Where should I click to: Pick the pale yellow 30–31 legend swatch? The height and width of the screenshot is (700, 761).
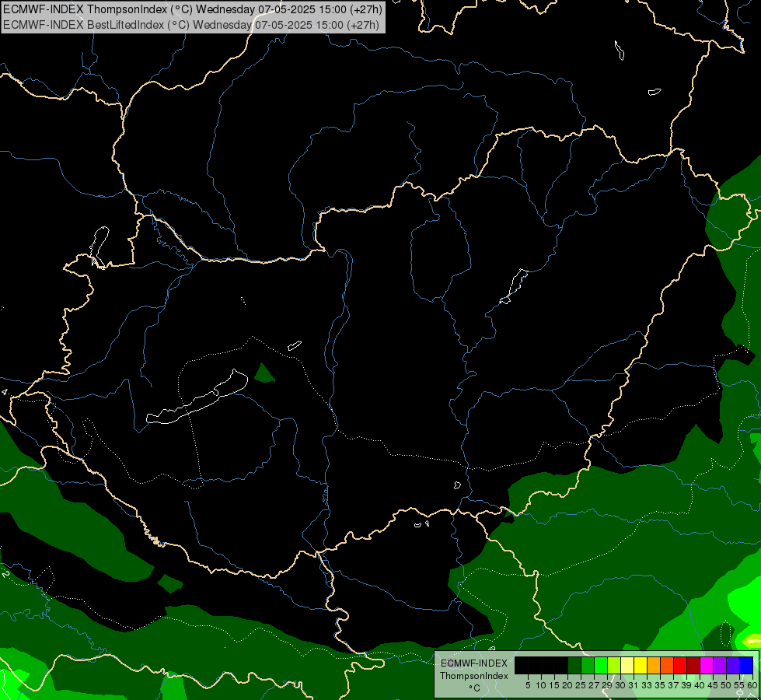[x=627, y=665]
